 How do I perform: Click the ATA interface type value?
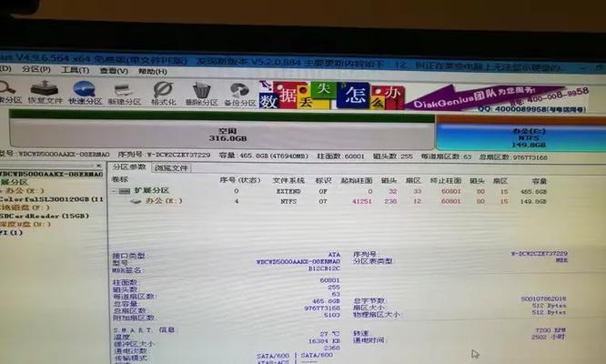click(334, 255)
